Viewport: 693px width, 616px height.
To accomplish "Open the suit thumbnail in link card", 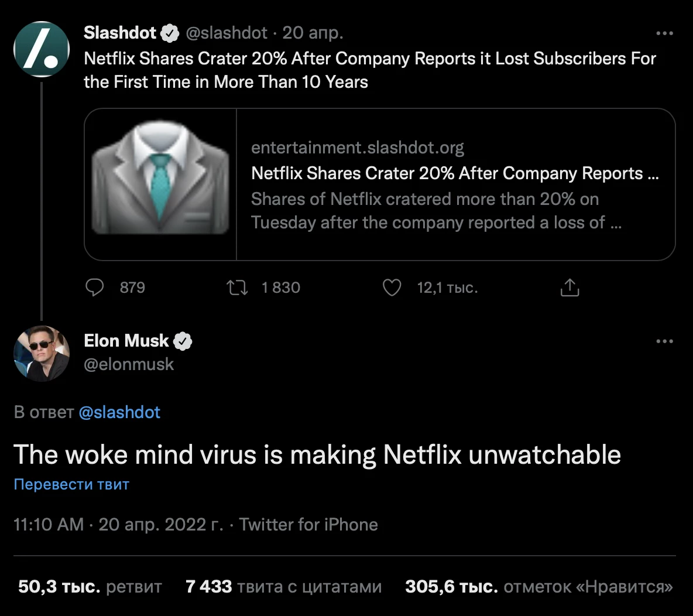I will (x=160, y=184).
